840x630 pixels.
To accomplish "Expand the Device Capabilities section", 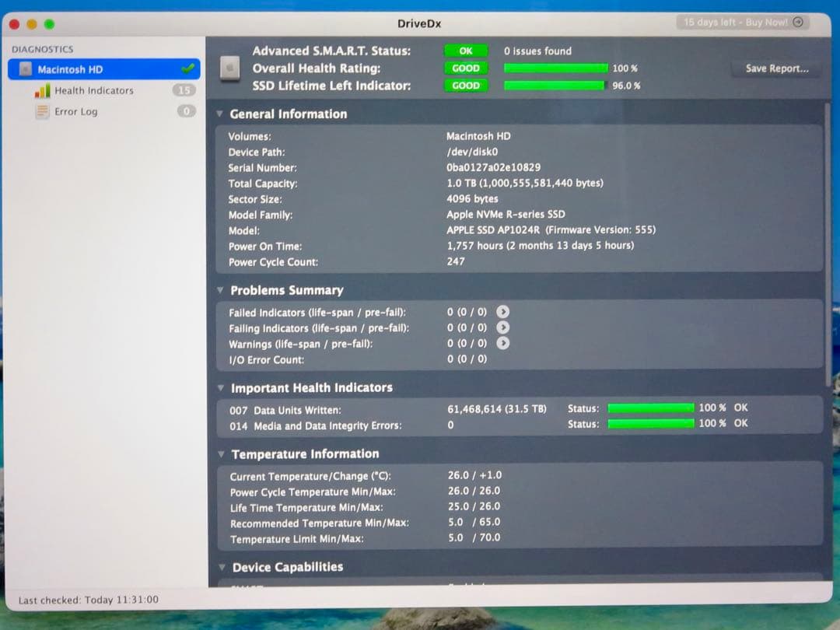I will (x=221, y=567).
